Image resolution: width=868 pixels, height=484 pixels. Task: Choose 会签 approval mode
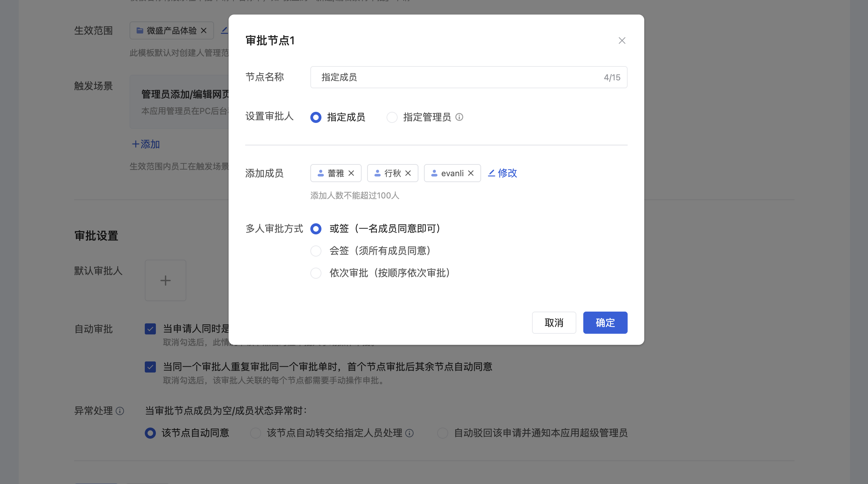pyautogui.click(x=316, y=251)
